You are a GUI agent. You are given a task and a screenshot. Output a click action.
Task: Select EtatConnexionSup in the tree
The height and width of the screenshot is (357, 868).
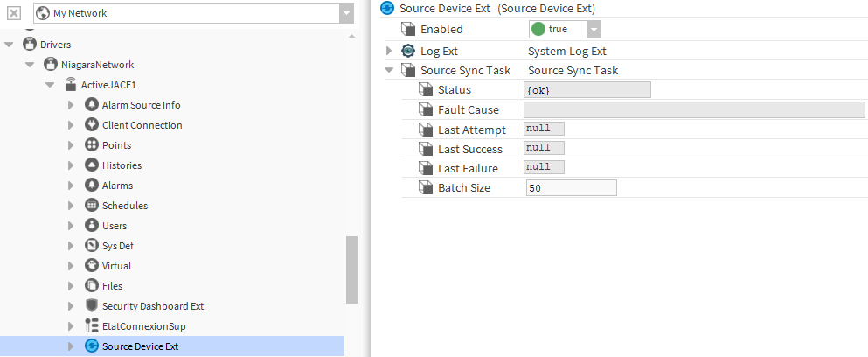click(143, 326)
